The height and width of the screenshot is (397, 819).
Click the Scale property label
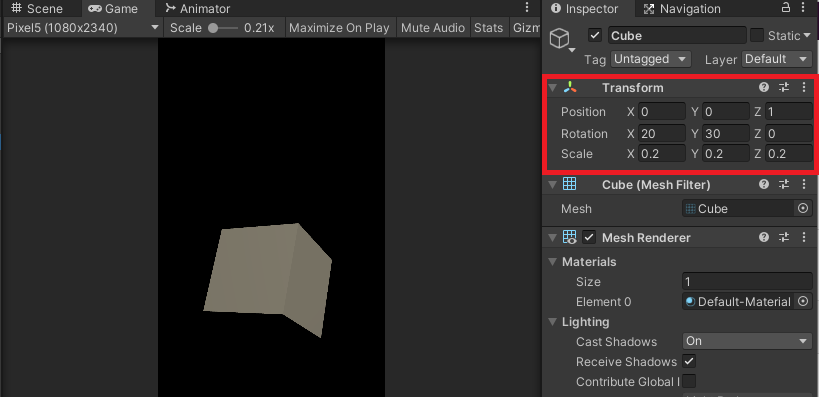[577, 154]
